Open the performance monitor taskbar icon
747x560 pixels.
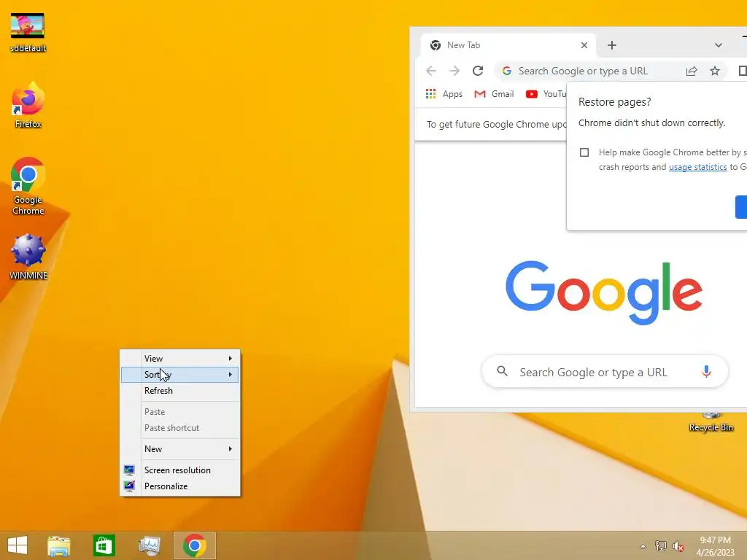(149, 545)
